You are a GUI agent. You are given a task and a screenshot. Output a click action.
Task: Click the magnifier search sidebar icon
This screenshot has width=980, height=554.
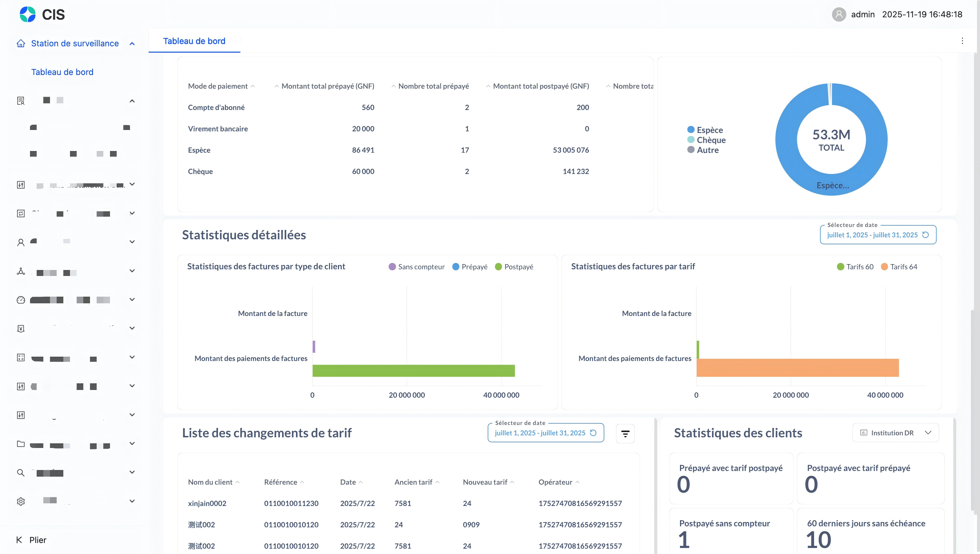(21, 473)
